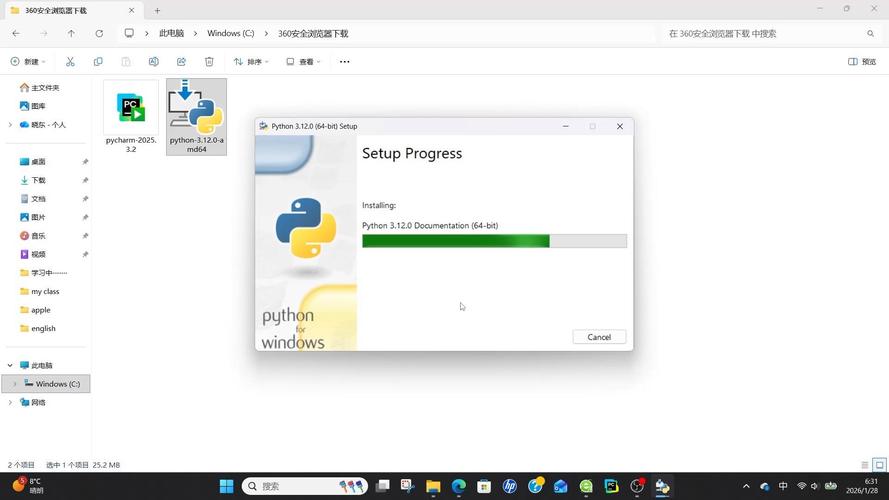
Task: Unpin 桌面 using its pin icon
Action: [x=85, y=162]
